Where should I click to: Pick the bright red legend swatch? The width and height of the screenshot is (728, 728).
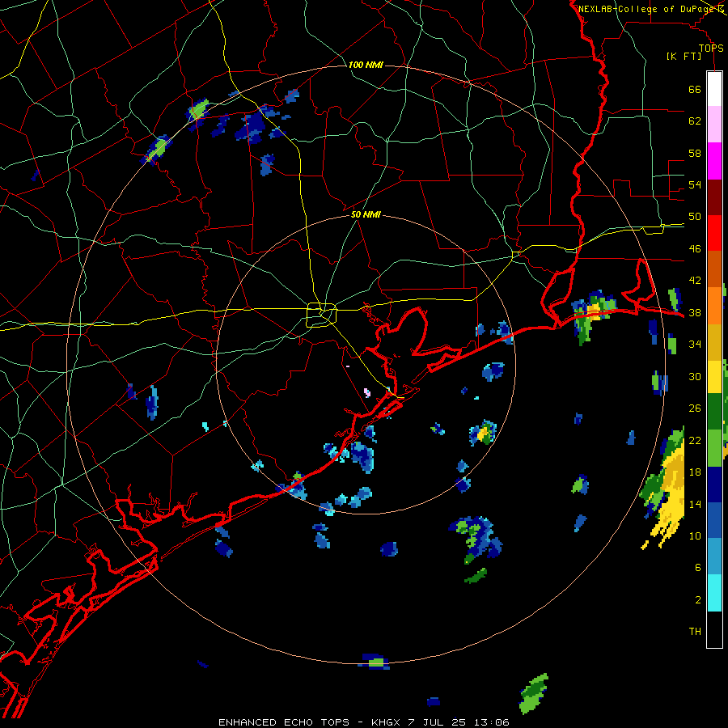714,233
